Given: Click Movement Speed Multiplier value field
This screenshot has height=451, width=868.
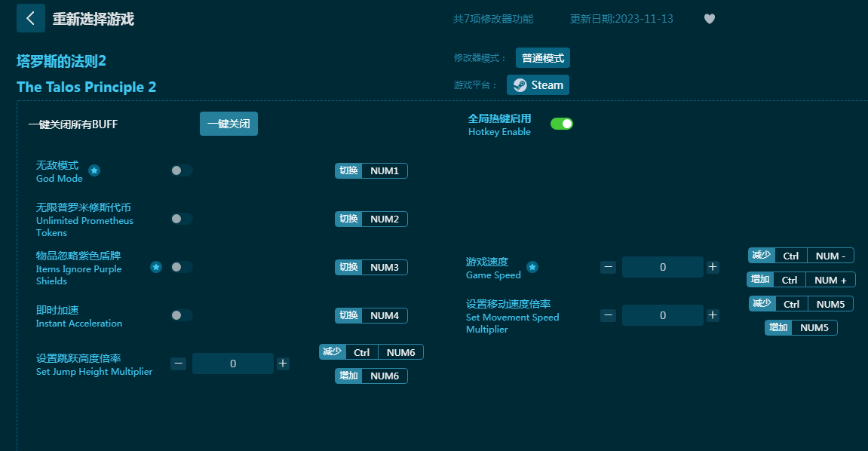Looking at the screenshot, I should point(663,315).
